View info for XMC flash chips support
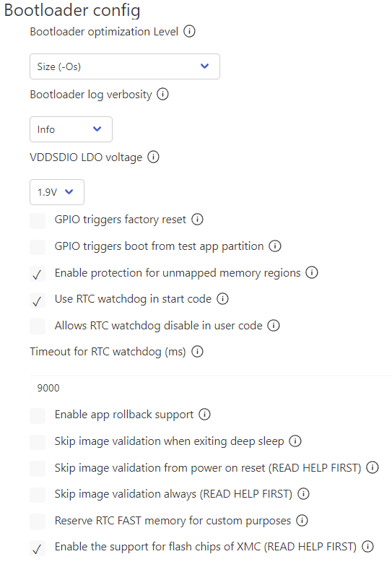The height and width of the screenshot is (567, 392). 367,546
